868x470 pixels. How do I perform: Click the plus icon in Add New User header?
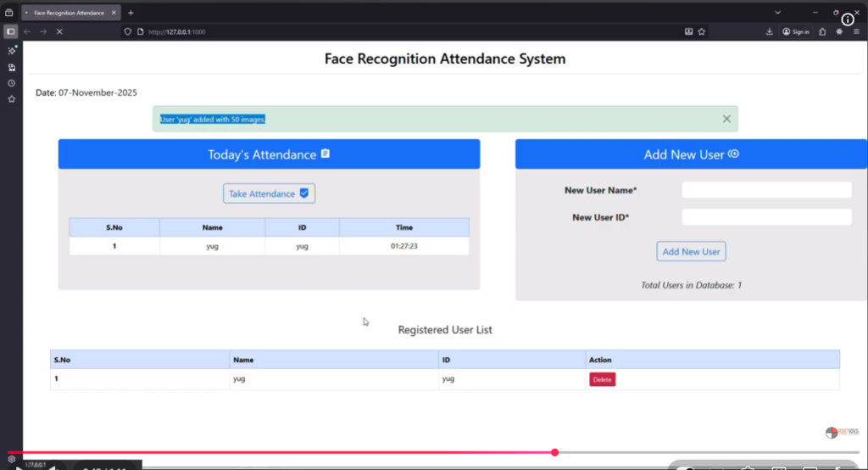[x=733, y=154]
